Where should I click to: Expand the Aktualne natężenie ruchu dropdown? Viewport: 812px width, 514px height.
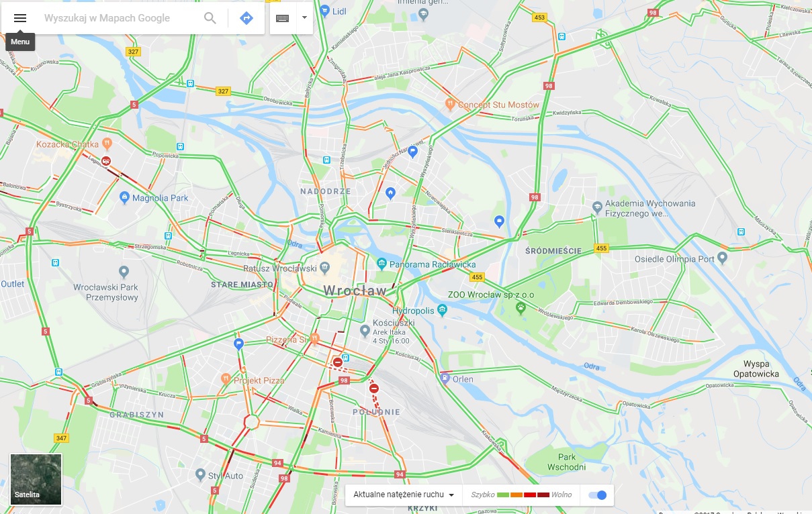pos(404,495)
